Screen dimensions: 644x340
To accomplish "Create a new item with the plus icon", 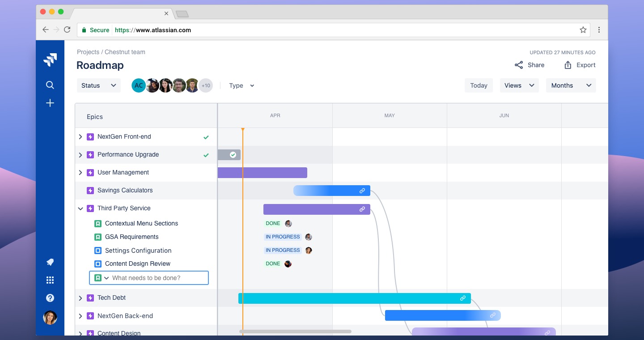I will click(x=50, y=102).
